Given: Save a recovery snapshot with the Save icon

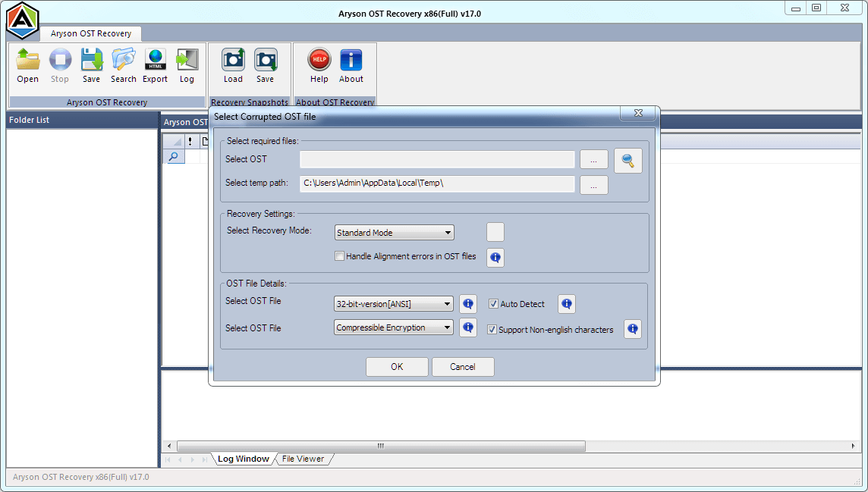Looking at the screenshot, I should click(265, 65).
